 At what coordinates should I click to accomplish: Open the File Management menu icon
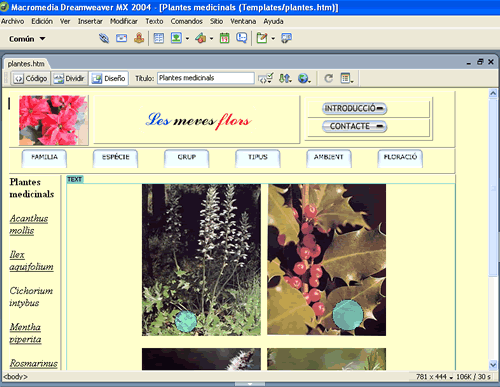285,78
